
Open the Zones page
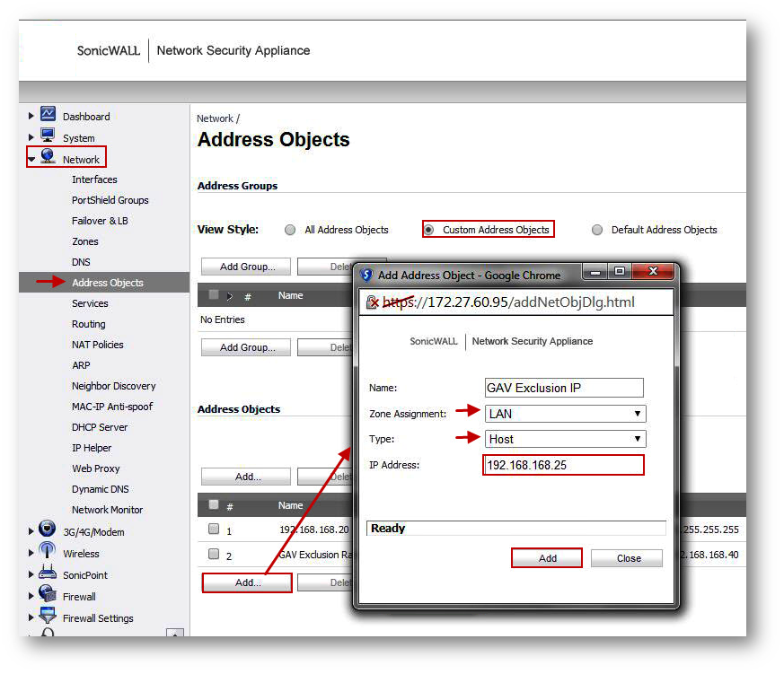pyautogui.click(x=85, y=241)
